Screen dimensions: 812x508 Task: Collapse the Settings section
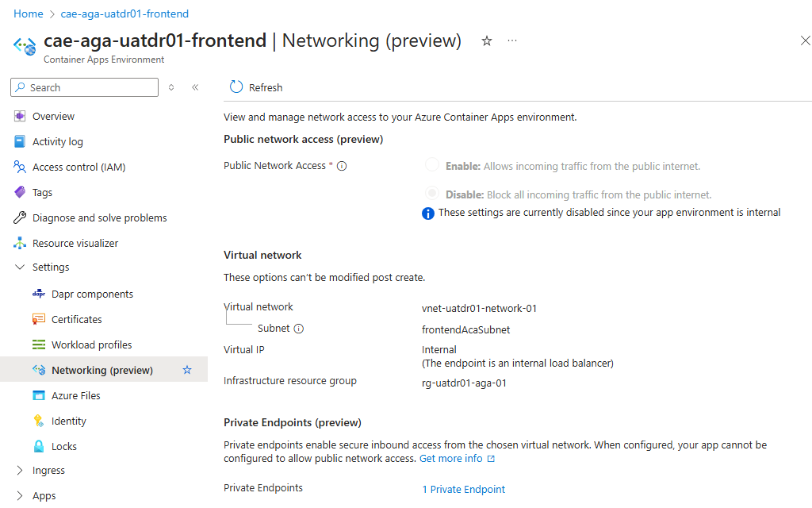(x=20, y=267)
